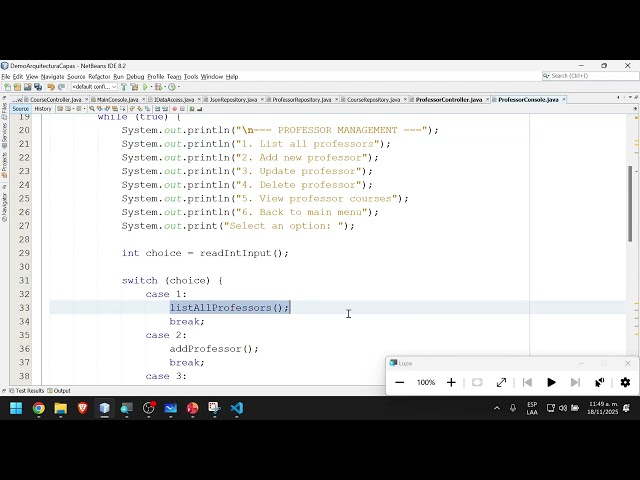Click the Lupa zoom out minus button
Viewport: 640px width, 480px height.
click(x=400, y=382)
